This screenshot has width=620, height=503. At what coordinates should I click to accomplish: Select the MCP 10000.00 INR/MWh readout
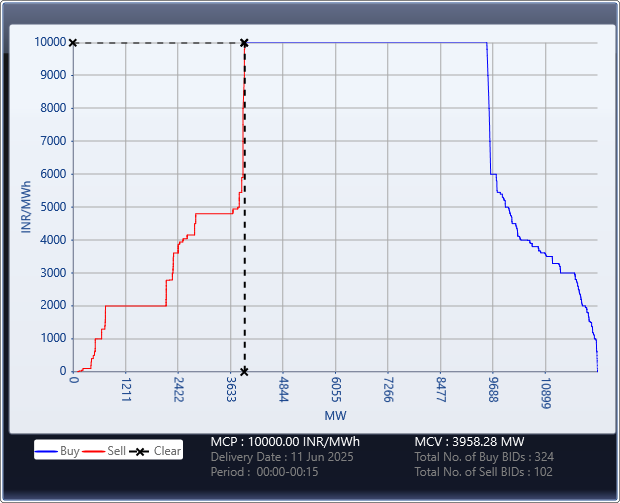tap(285, 441)
